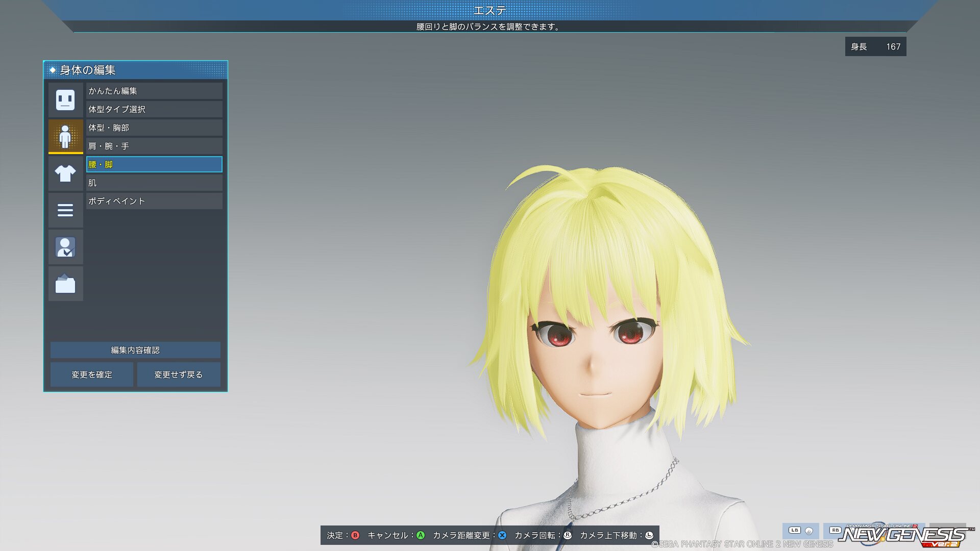Image resolution: width=980 pixels, height=551 pixels.
Task: Click the green A cancel button icon
Action: point(421,535)
